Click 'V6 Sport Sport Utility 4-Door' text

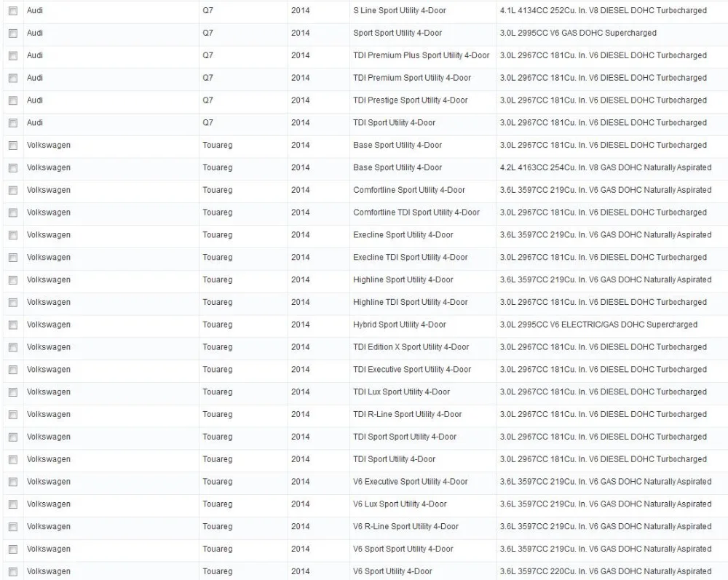[x=403, y=549]
